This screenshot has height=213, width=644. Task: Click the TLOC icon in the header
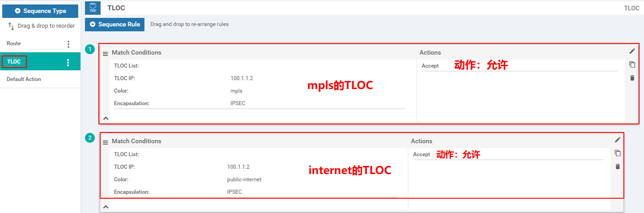point(93,8)
